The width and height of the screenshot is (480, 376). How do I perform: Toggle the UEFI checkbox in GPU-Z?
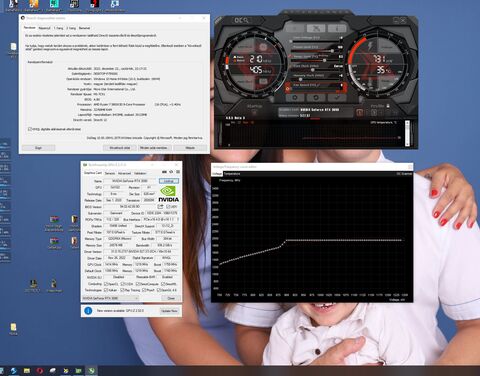168,207
